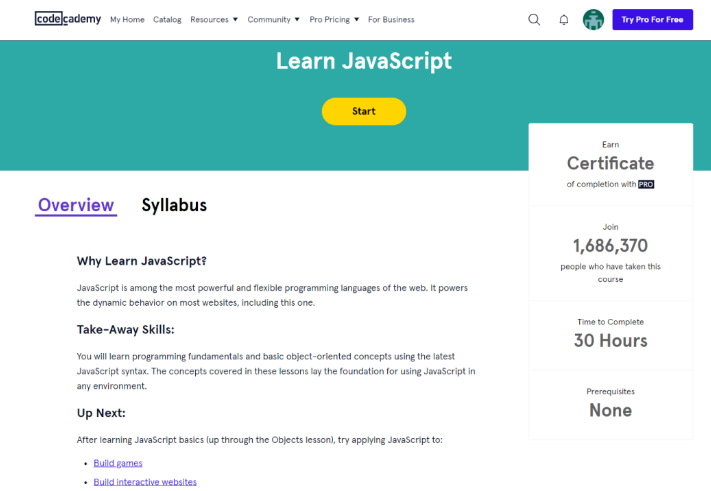This screenshot has height=491, width=711.
Task: Click the Why Learn JavaScript? heading
Action: coord(141,261)
